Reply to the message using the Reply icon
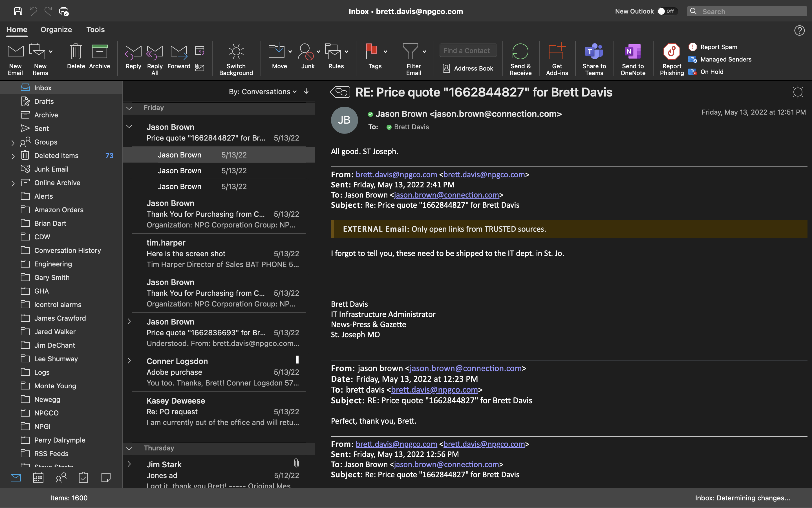This screenshot has height=508, width=812. 133,52
